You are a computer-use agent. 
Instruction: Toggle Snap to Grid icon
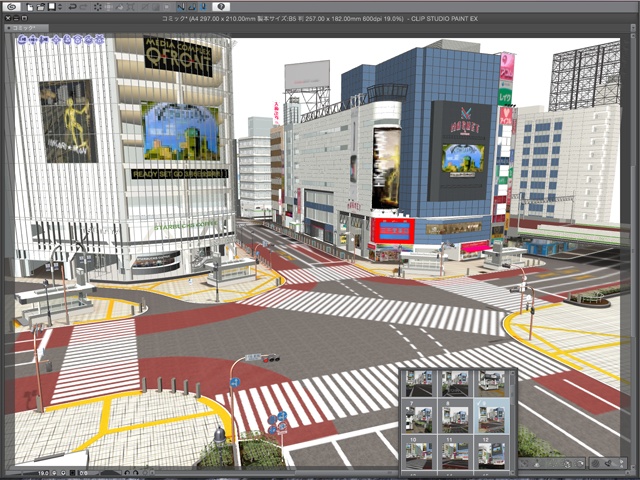coord(203,7)
